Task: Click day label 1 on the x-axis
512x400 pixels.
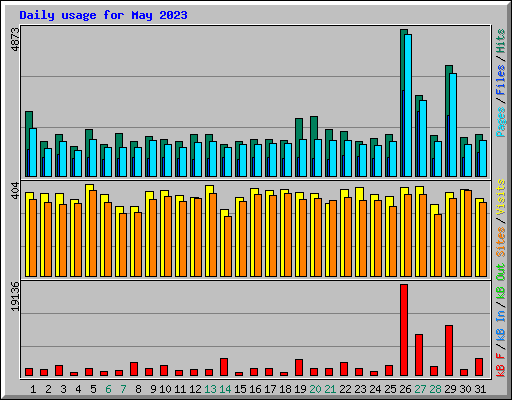Action: (x=33, y=389)
